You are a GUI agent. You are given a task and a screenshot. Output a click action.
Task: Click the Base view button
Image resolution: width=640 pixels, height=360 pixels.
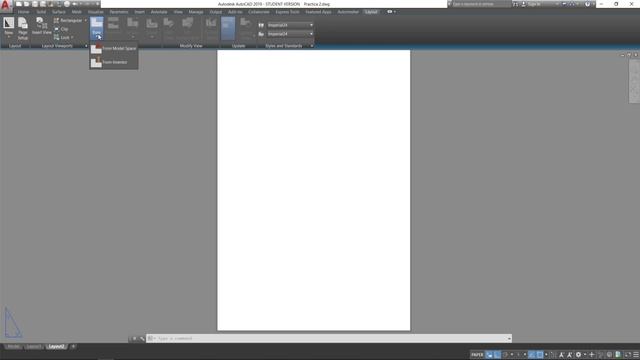[97, 28]
